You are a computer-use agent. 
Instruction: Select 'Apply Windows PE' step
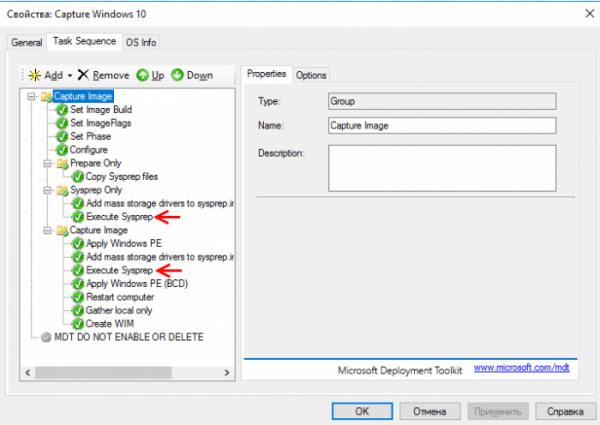coord(124,244)
